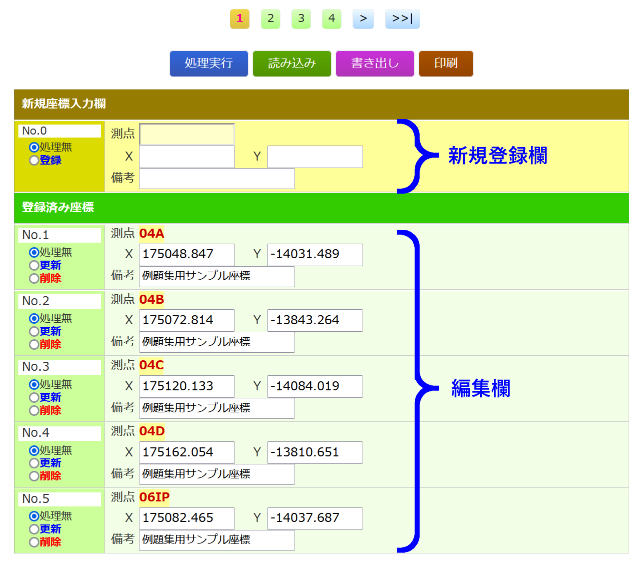The height and width of the screenshot is (564, 640).
Task: Click the next page arrow button
Action: click(363, 18)
